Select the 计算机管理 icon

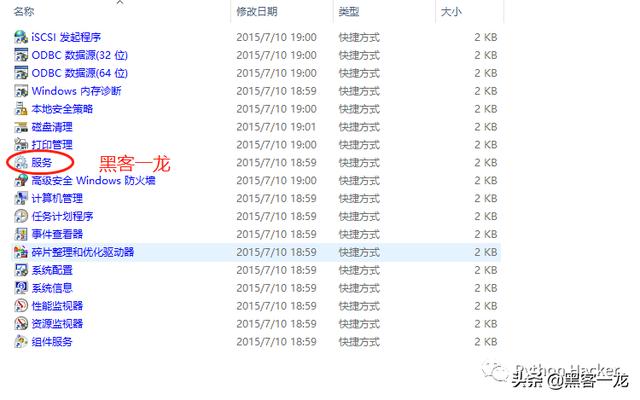coord(21,198)
